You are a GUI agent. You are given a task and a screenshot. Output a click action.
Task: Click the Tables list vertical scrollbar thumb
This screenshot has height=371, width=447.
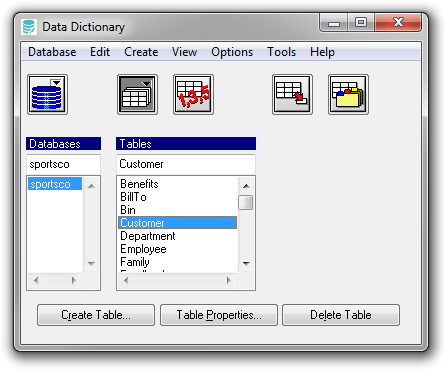click(x=246, y=202)
